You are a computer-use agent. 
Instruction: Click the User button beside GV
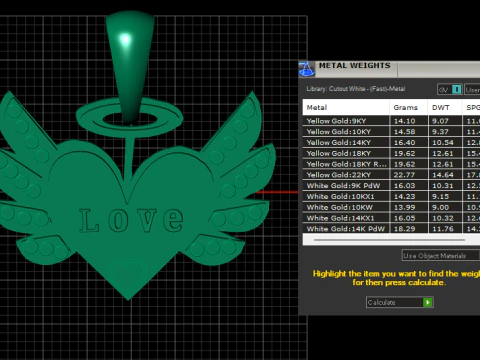tap(472, 89)
